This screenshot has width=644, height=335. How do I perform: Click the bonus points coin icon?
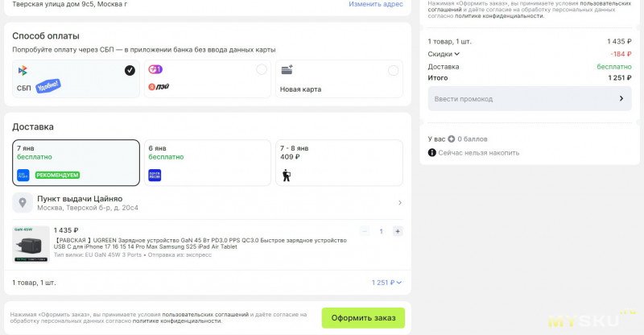[451, 139]
